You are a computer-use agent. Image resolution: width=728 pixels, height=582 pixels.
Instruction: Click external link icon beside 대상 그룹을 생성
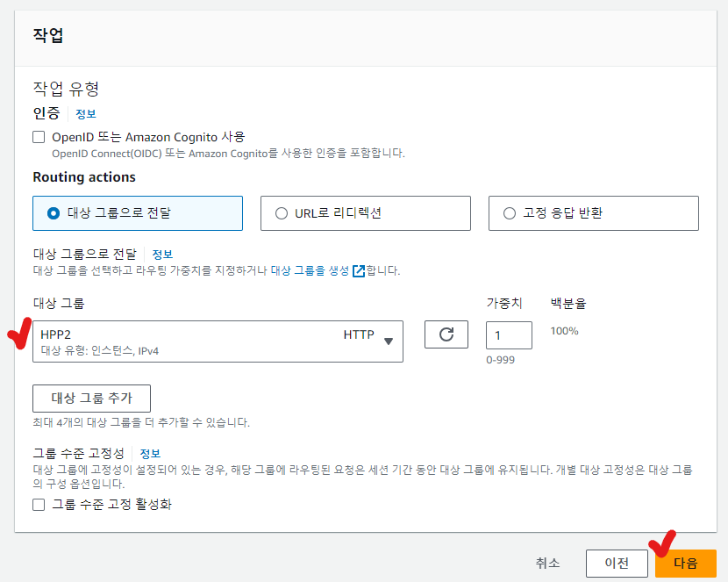point(358,271)
